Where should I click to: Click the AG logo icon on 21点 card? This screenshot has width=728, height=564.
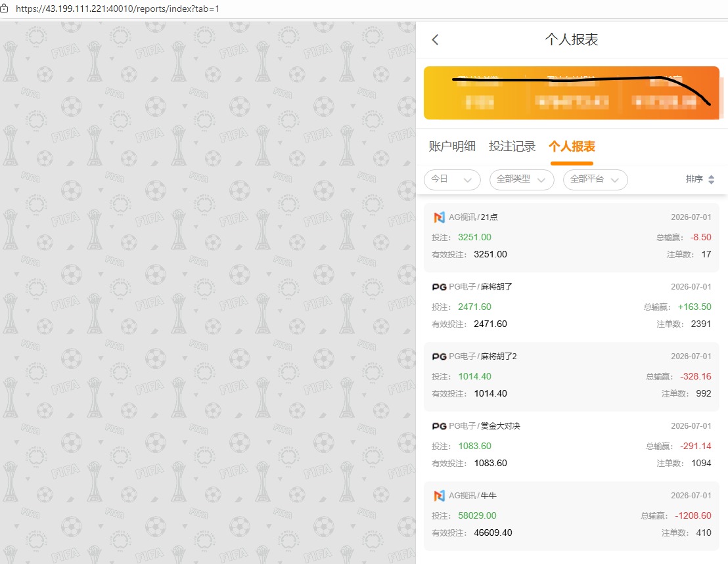[x=439, y=217]
